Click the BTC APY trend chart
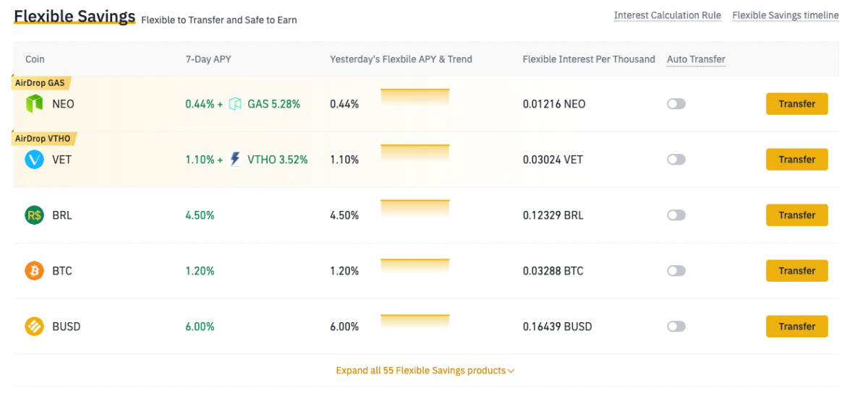This screenshot has width=868, height=393. point(415,264)
